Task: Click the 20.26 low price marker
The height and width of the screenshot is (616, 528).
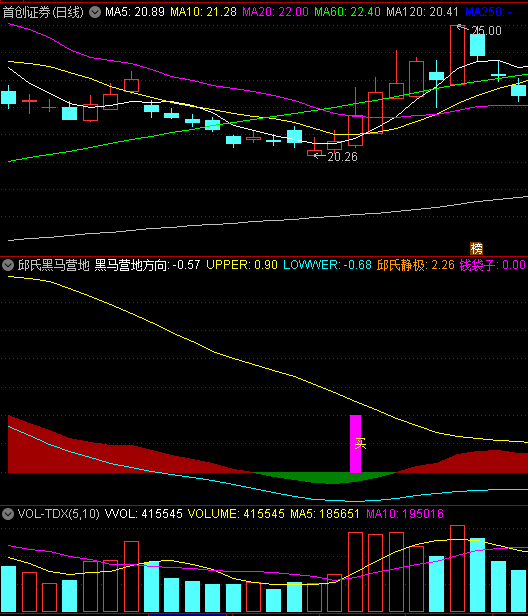Action: (x=342, y=157)
